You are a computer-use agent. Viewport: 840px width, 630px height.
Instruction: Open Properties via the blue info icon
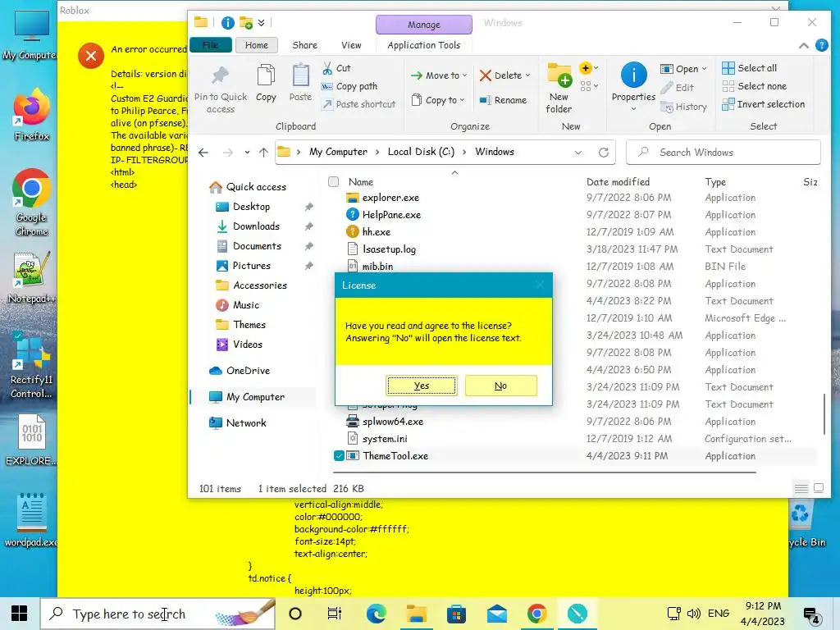[x=633, y=75]
